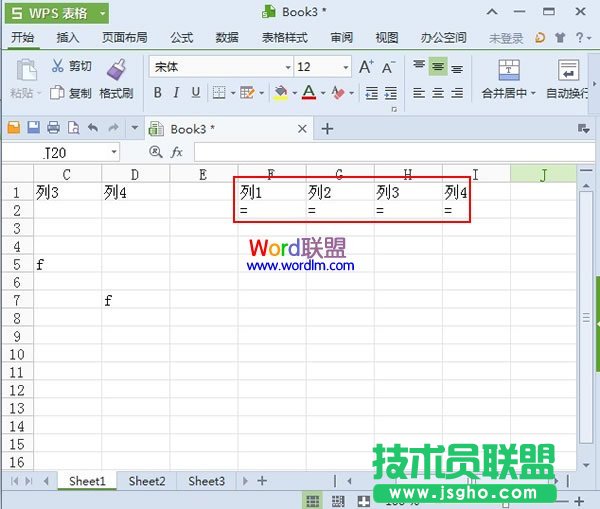
Task: Toggle underline formatting
Action: [196, 93]
